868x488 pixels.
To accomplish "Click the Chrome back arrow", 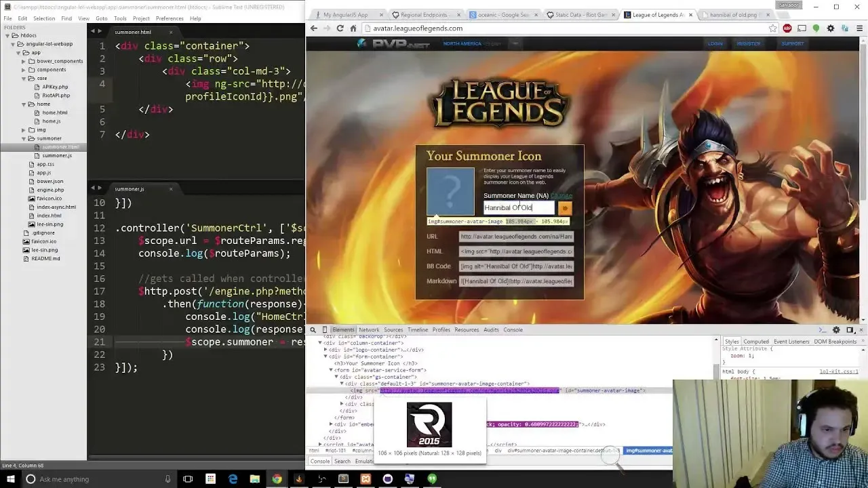I will (313, 28).
